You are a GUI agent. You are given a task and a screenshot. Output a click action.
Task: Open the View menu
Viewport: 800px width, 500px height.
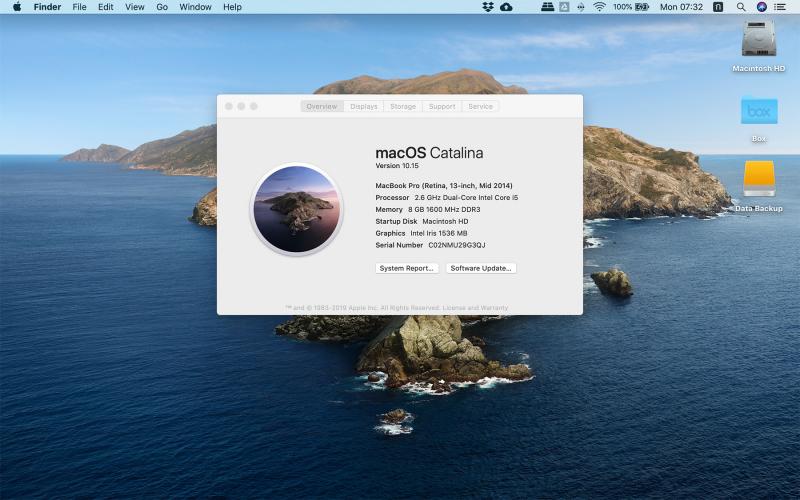[x=135, y=7]
